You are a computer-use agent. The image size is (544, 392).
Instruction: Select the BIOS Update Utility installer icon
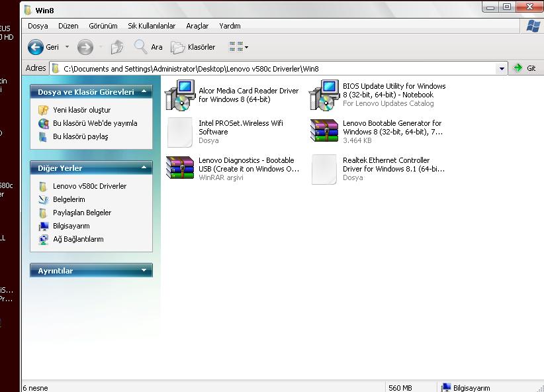[x=324, y=95]
